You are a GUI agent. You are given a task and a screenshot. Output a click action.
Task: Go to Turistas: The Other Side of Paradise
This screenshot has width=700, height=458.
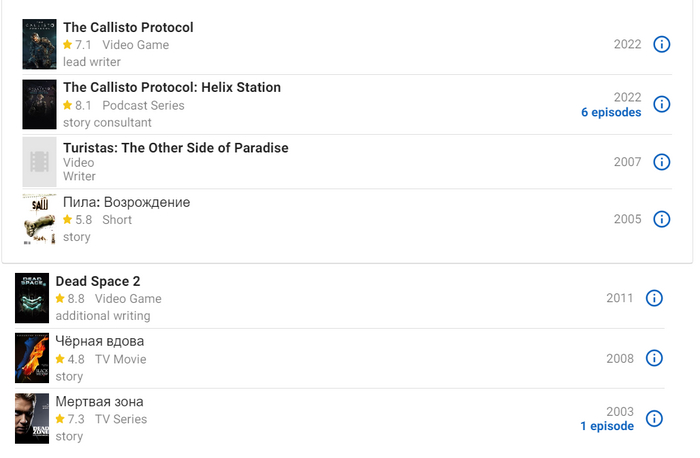click(176, 148)
